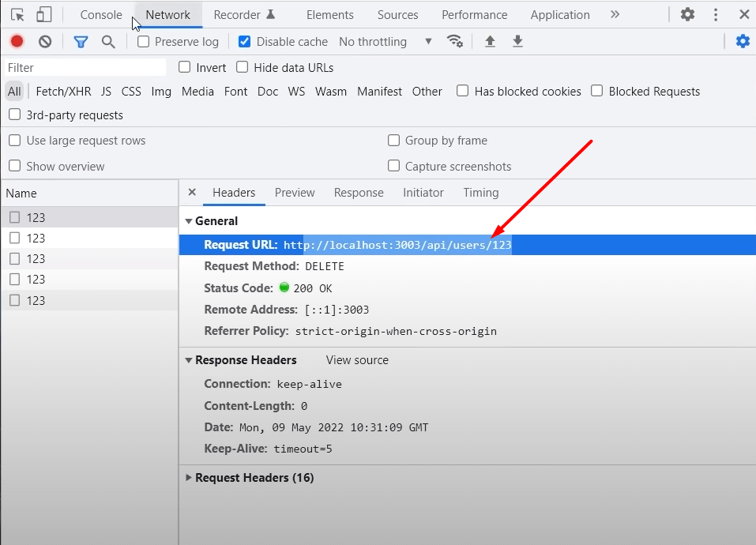
Task: Check the Hide data URLs option
Action: (243, 68)
